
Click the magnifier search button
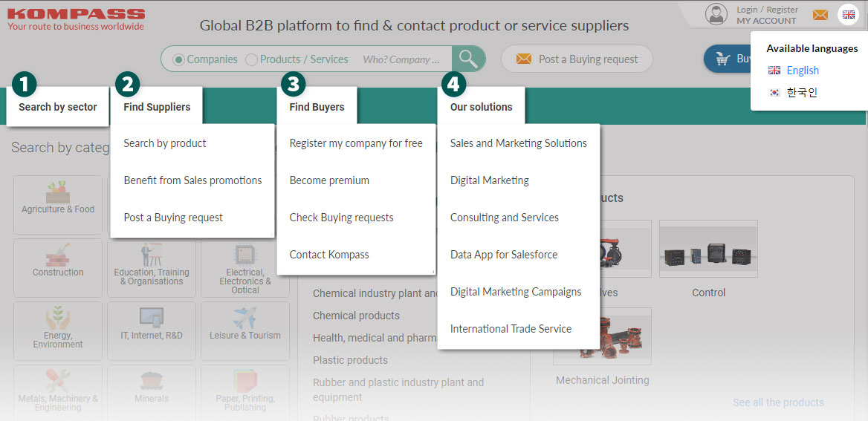click(468, 59)
